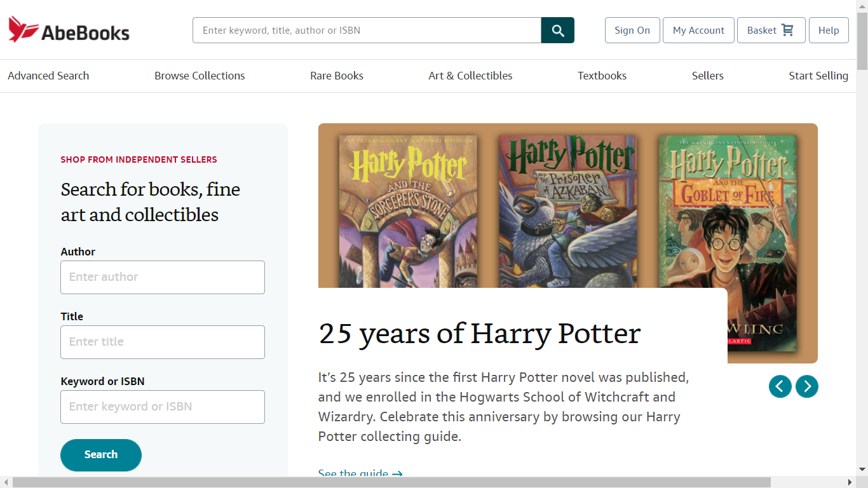Go to the previous carousel slide
Image resolution: width=868 pixels, height=488 pixels.
point(780,386)
